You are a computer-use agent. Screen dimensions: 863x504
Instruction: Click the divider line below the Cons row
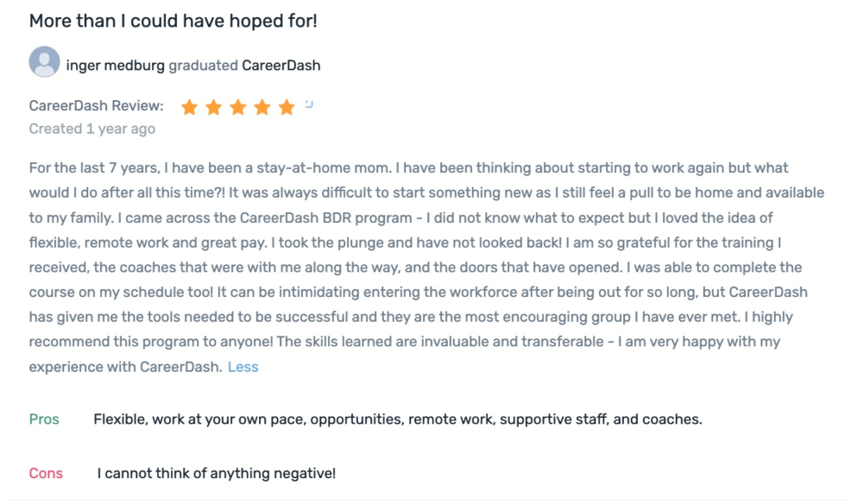tap(431, 499)
